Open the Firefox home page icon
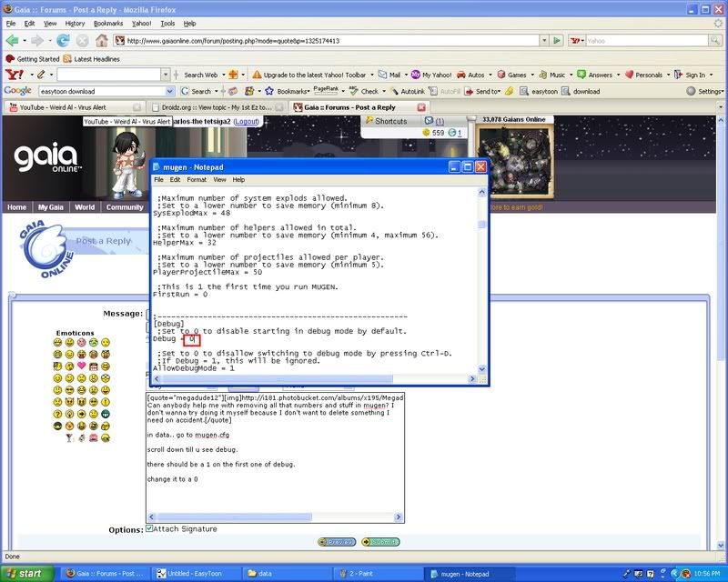The height and width of the screenshot is (582, 728). (102, 41)
